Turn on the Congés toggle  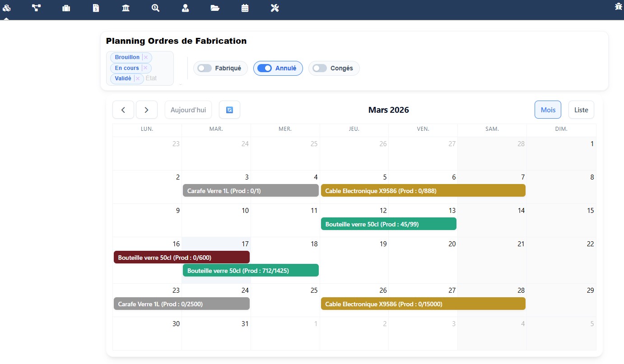(320, 68)
